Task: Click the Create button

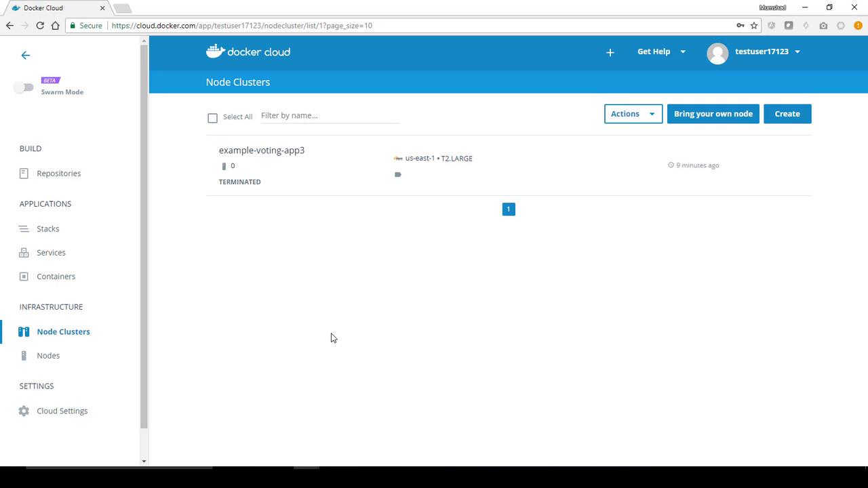Action: [x=787, y=114]
